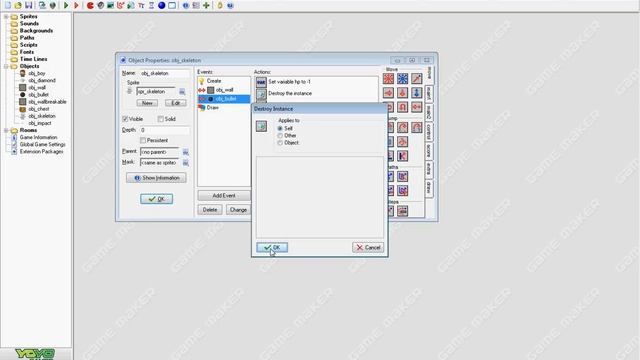This screenshot has width=640, height=360.
Task: Switch to the control actions tab
Action: pyautogui.click(x=429, y=131)
